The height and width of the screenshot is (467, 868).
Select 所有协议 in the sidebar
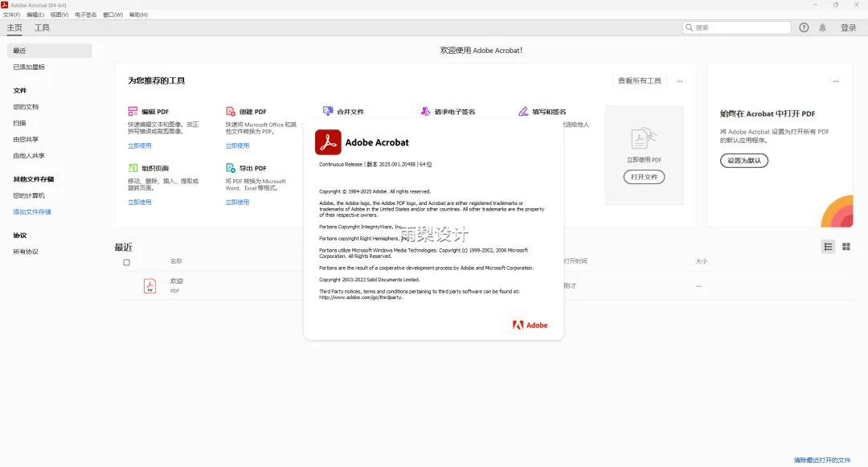coord(26,252)
